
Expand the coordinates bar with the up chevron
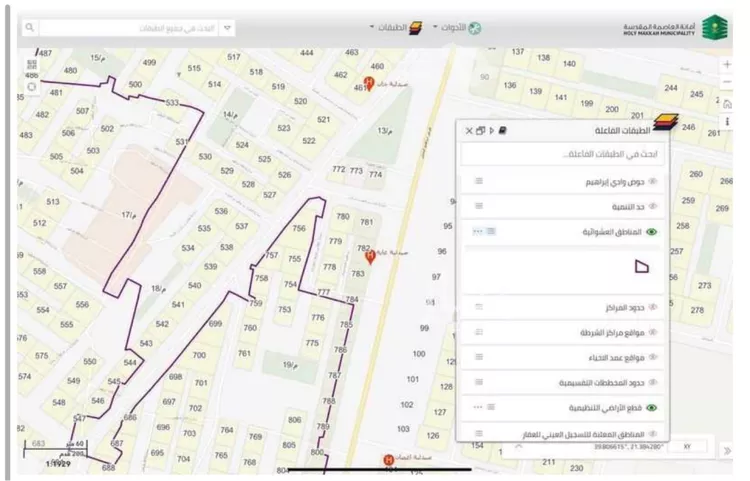tap(518, 447)
